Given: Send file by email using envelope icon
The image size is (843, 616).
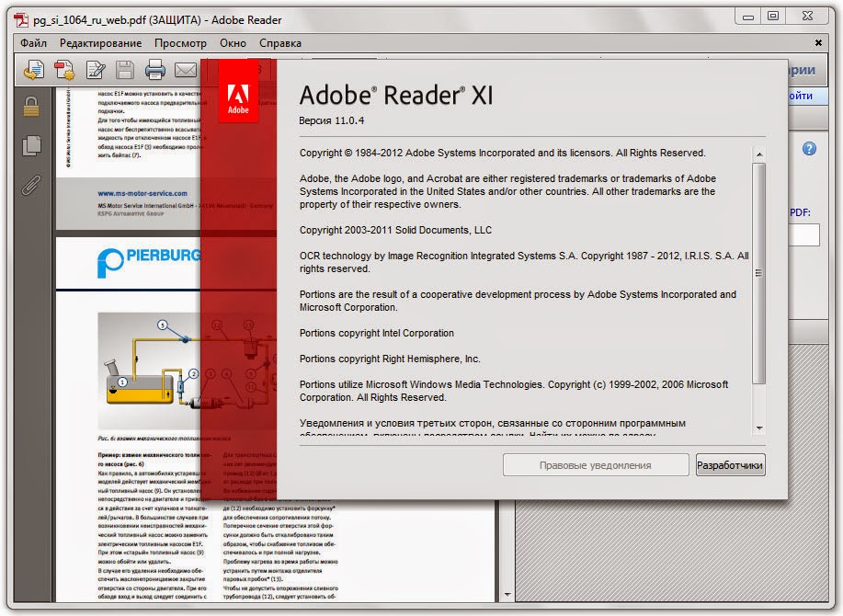Looking at the screenshot, I should (184, 69).
